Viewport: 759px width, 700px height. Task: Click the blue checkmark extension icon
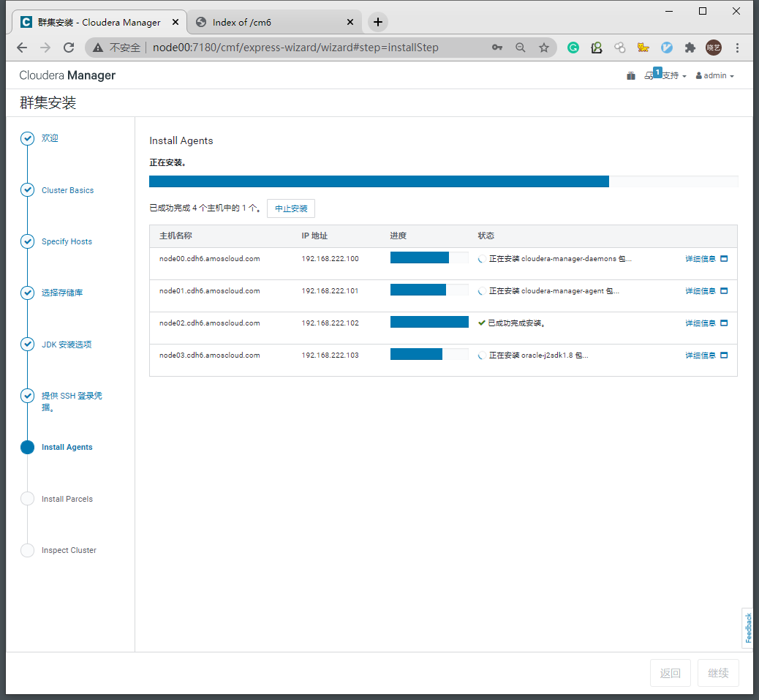point(667,48)
